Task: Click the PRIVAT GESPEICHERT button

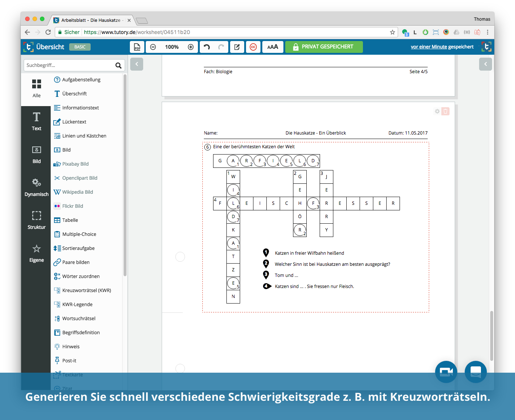Action: pyautogui.click(x=324, y=47)
